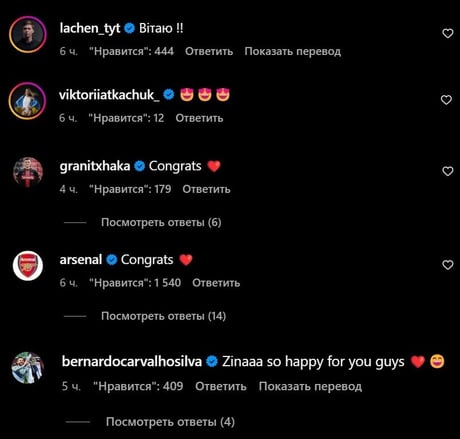Viewport: 460px width, 439px height.
Task: Open granitxhaka profile avatar
Action: [x=28, y=172]
